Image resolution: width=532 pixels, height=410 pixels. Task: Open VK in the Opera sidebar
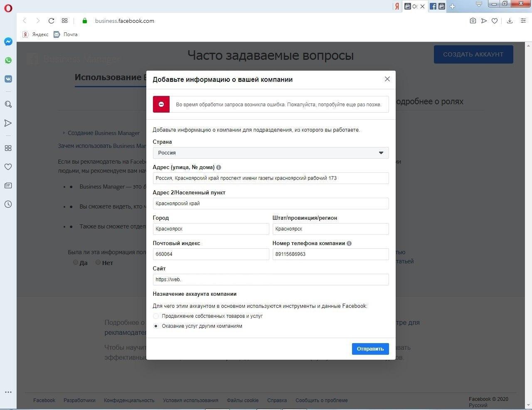(x=8, y=79)
